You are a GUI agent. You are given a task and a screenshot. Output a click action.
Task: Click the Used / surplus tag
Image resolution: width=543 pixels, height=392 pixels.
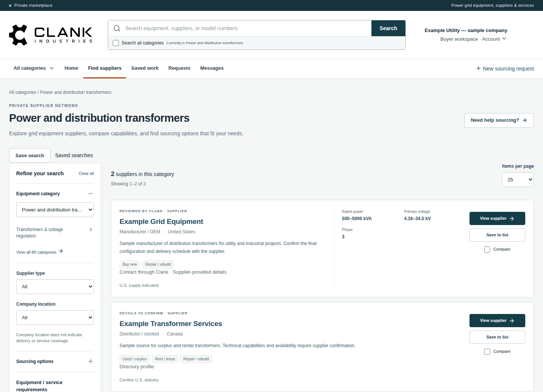click(x=135, y=359)
